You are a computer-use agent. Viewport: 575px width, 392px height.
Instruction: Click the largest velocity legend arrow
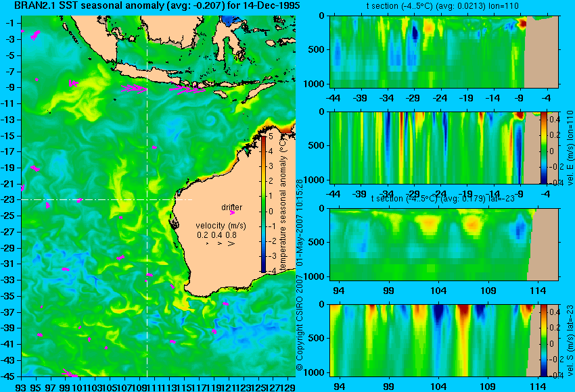pos(231,243)
